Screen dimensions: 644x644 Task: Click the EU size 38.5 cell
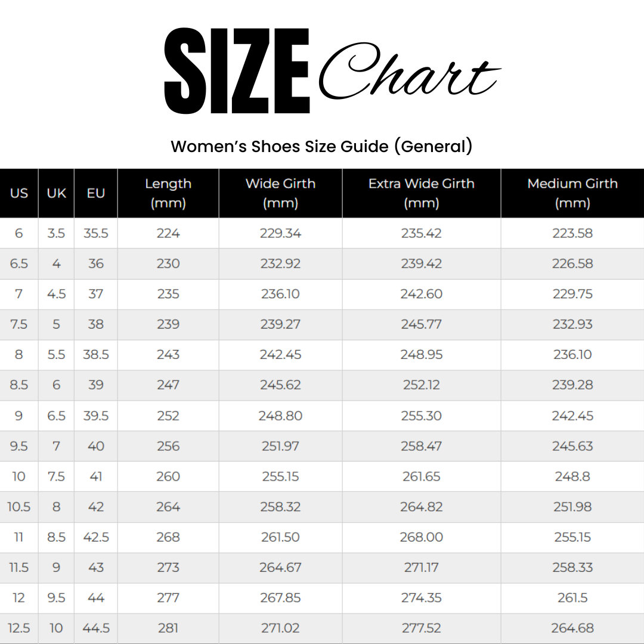[x=95, y=355]
